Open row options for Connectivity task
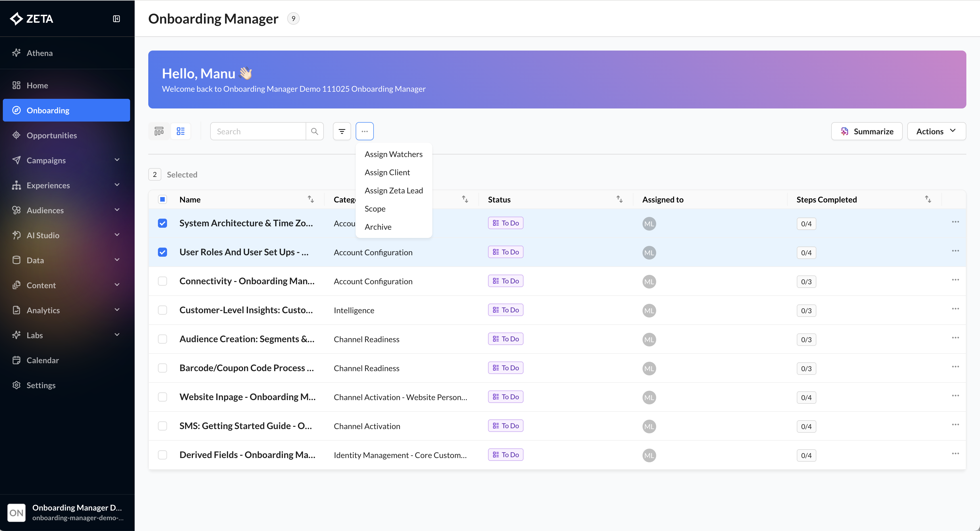This screenshot has height=531, width=980. click(955, 280)
